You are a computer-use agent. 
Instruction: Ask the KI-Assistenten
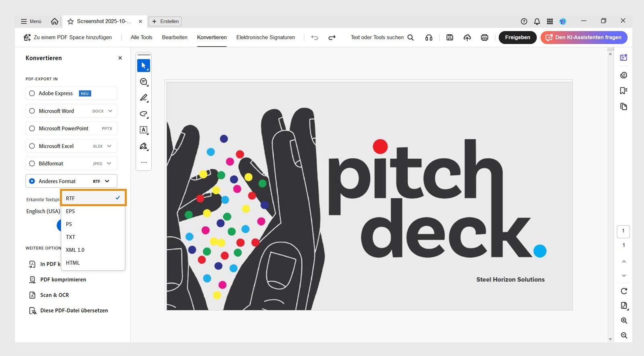tap(584, 37)
